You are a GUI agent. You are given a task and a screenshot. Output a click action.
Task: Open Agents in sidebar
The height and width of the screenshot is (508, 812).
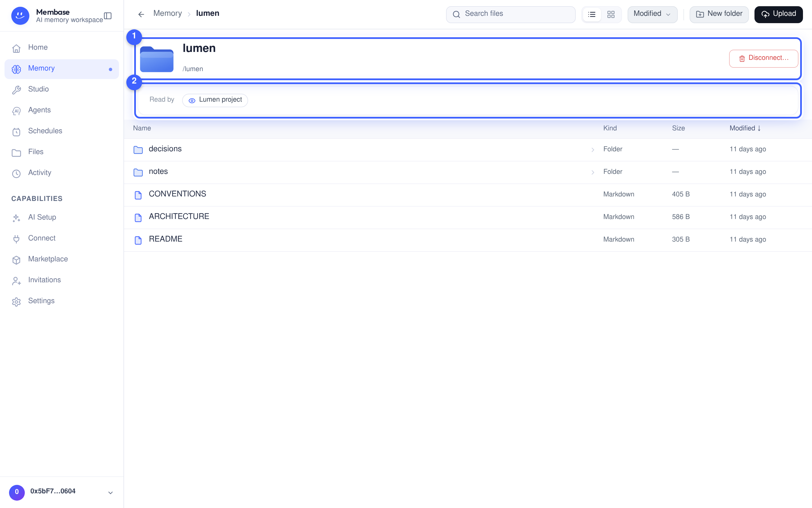click(x=61, y=111)
